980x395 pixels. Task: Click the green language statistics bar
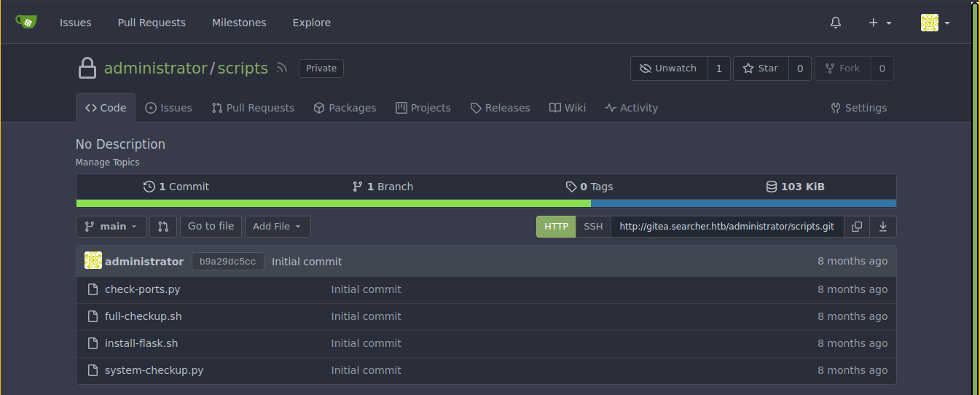coord(333,203)
